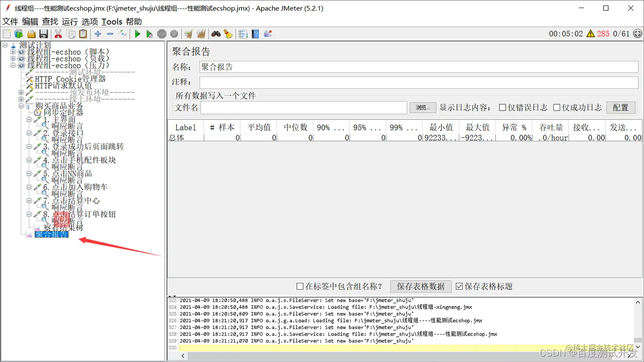Click the 配置 button
The width and height of the screenshot is (644, 362).
click(621, 108)
